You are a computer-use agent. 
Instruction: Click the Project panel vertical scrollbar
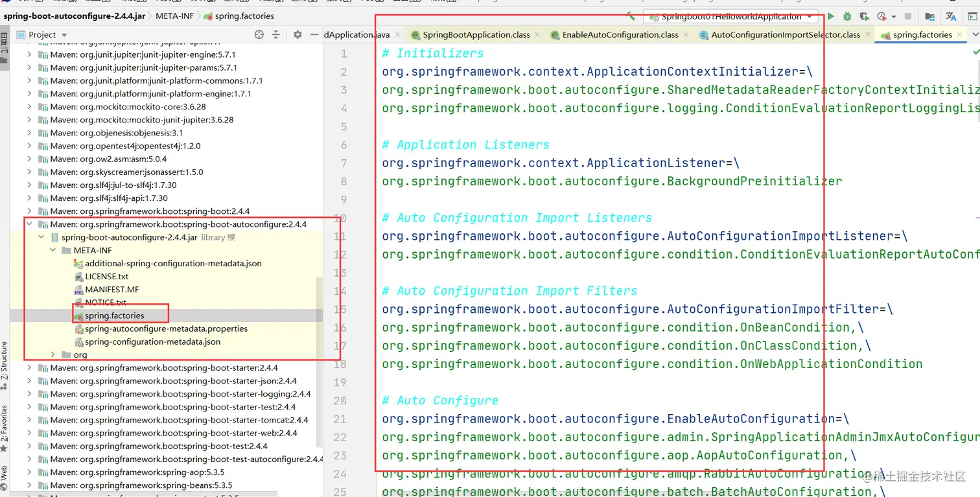(319, 363)
